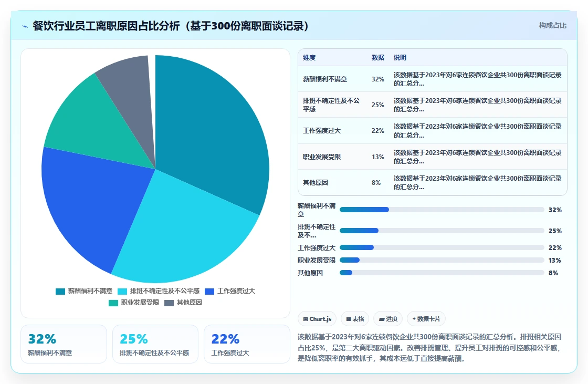Click the 8% value in table
588x384 pixels.
[x=376, y=182]
